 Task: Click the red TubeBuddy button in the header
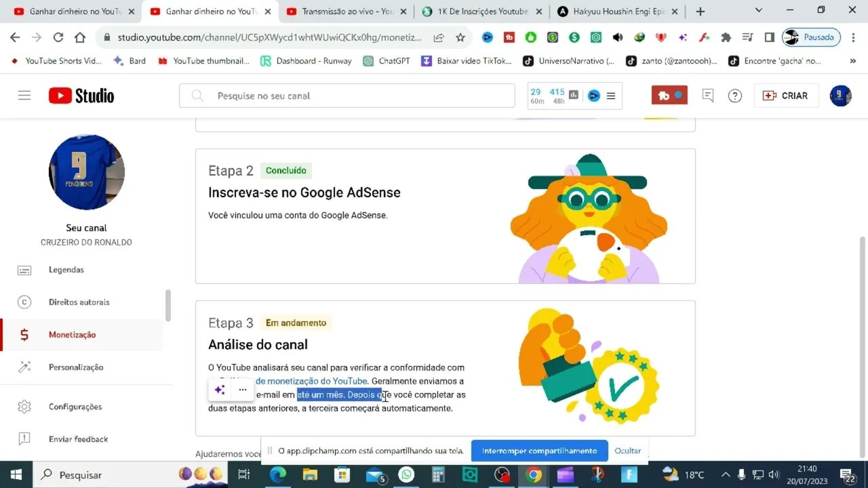point(669,96)
